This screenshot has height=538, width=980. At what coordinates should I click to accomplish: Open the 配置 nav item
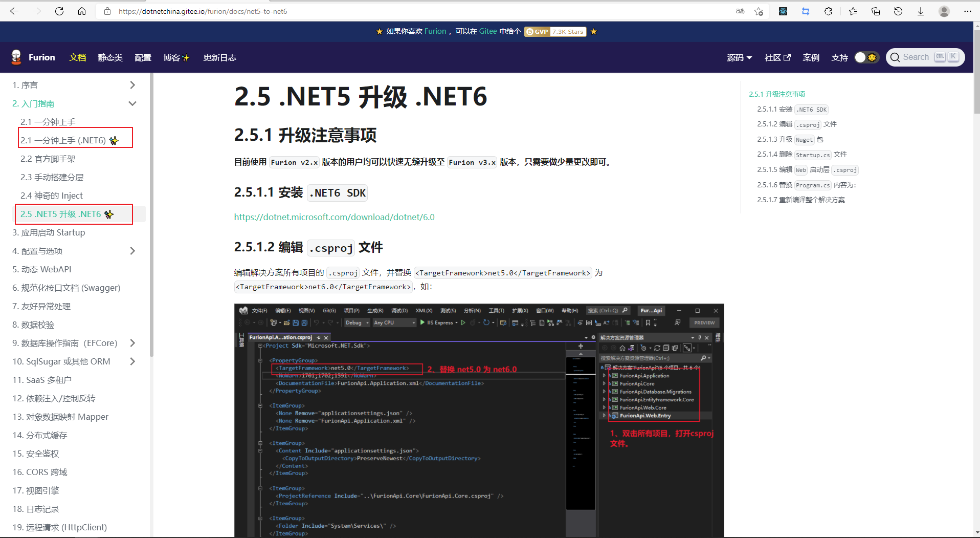[x=143, y=57]
